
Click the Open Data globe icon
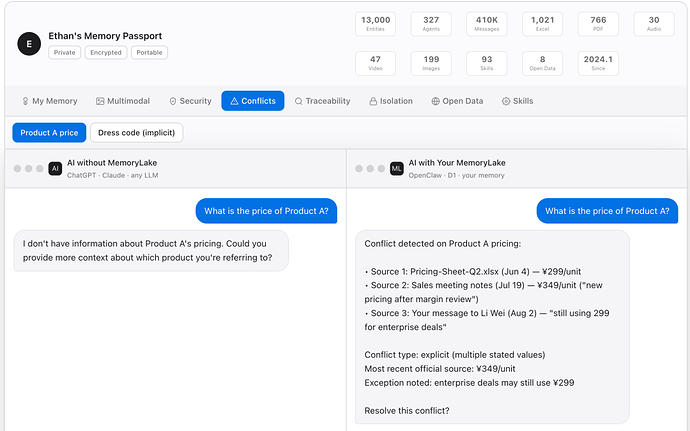436,101
